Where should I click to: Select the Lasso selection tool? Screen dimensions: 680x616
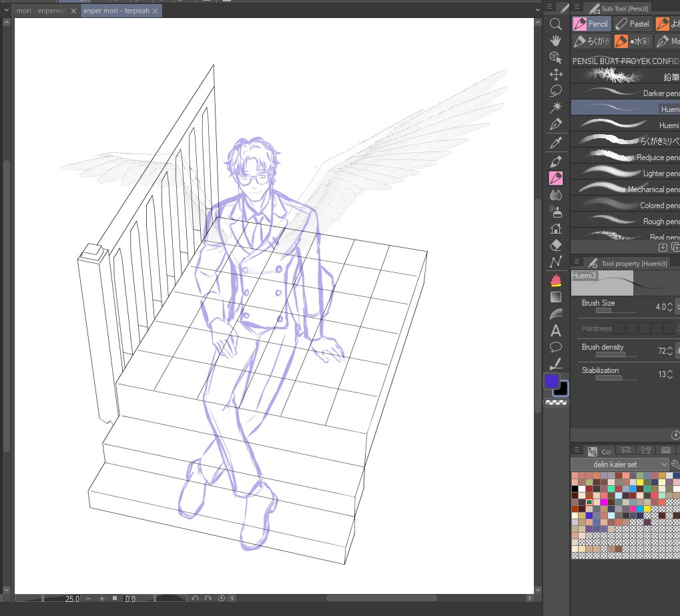(x=555, y=91)
